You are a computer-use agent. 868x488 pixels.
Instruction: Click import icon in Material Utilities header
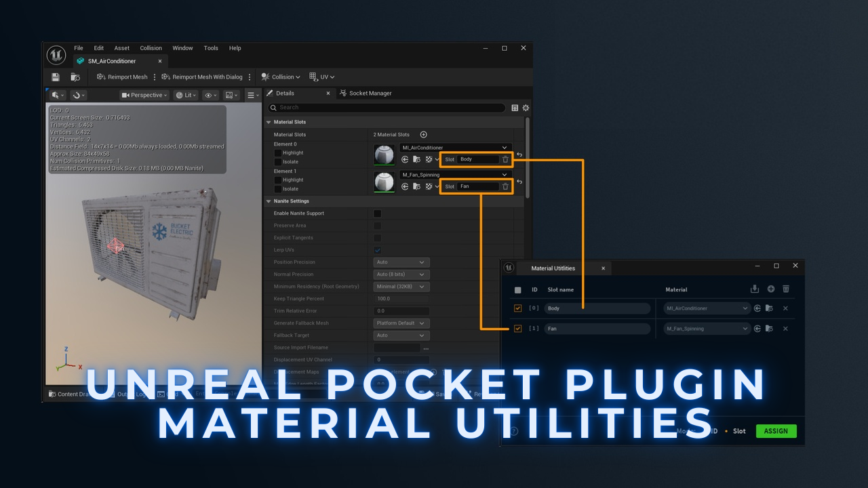point(755,289)
